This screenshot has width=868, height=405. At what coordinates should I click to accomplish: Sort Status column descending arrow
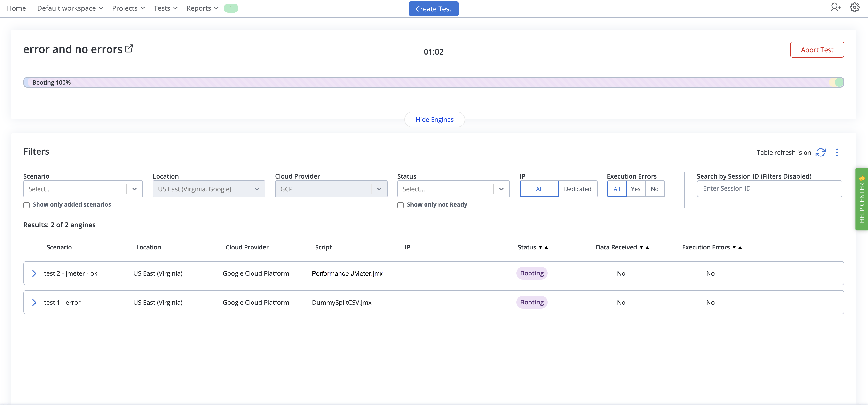[x=540, y=247]
